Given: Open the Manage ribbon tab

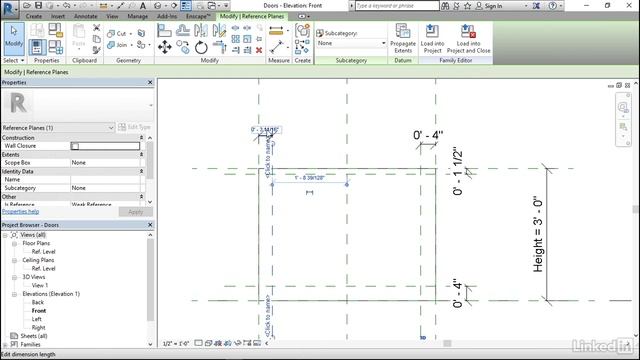Looking at the screenshot, I should tap(137, 16).
